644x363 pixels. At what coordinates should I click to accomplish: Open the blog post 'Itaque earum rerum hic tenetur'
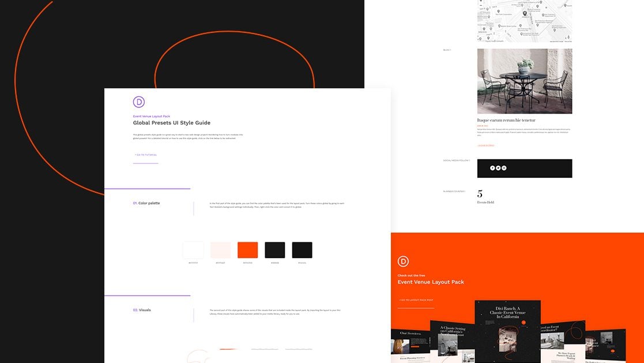pos(506,120)
